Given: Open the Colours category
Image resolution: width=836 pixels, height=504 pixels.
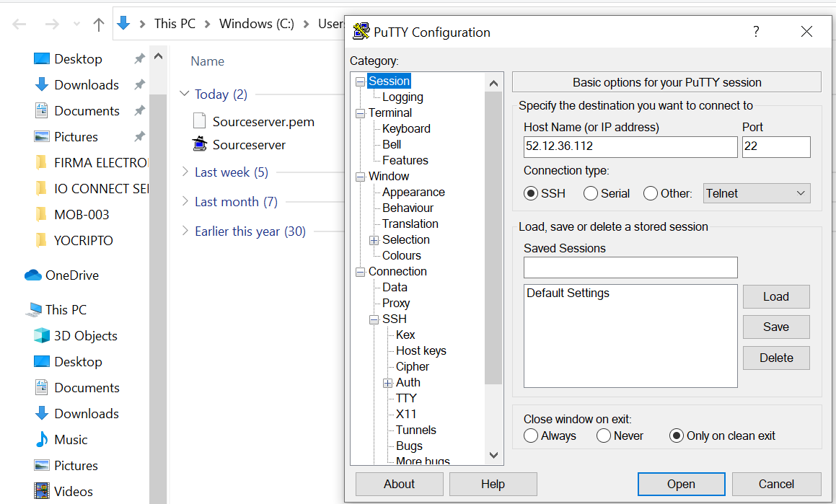Looking at the screenshot, I should 402,255.
